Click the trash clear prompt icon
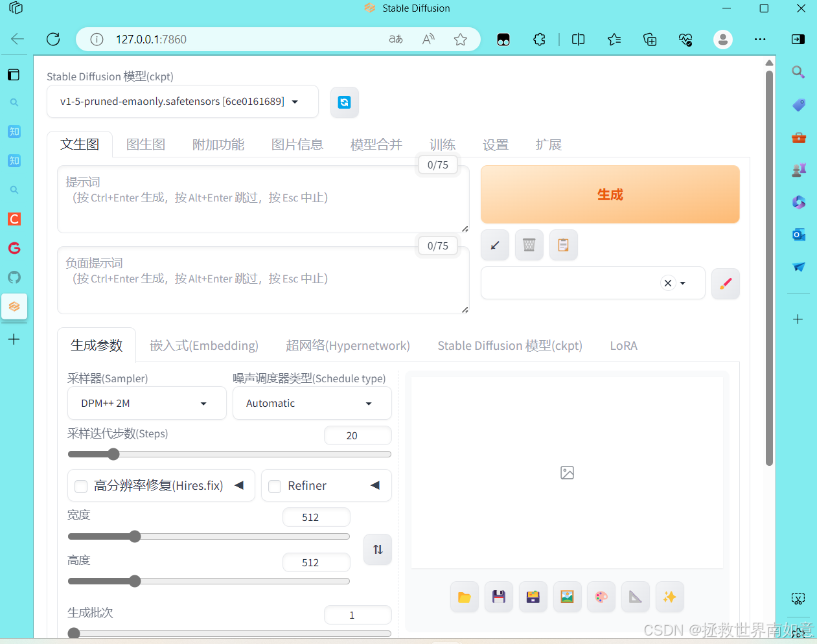The height and width of the screenshot is (644, 817). [x=529, y=245]
